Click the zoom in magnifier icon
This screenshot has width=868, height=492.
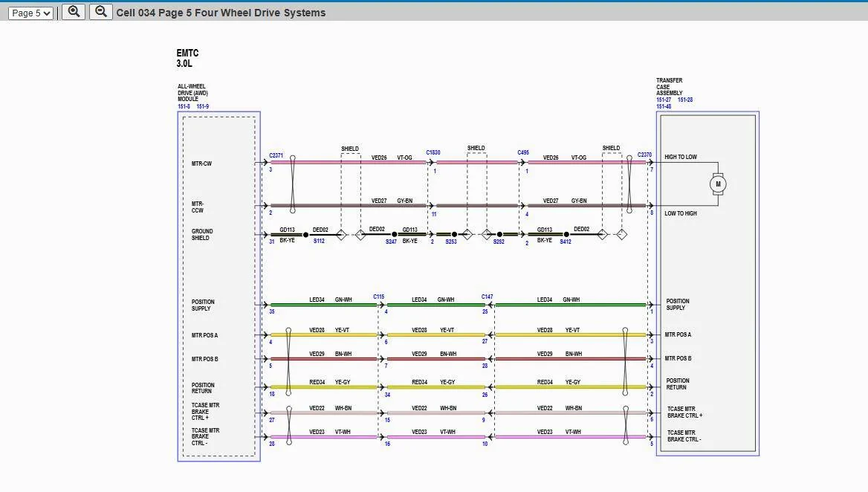tap(74, 12)
